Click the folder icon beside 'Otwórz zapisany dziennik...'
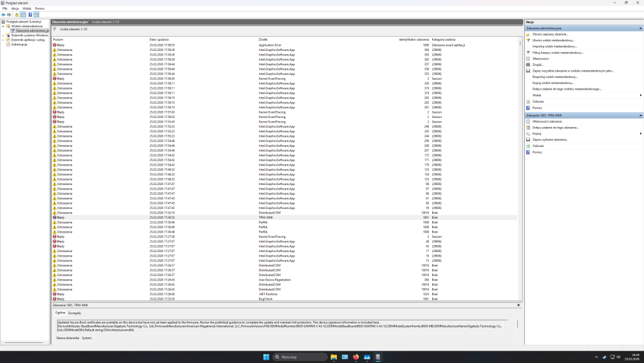644x363 pixels. (x=528, y=35)
